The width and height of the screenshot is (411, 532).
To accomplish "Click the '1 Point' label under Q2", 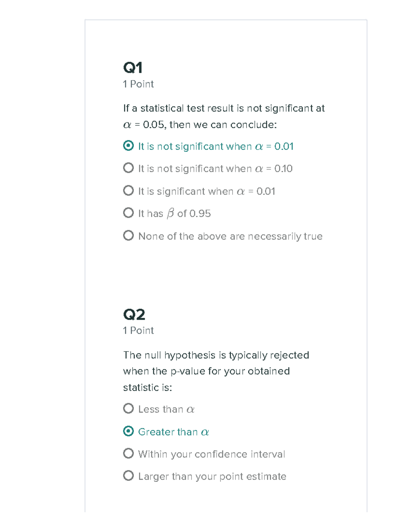I will 138,331.
